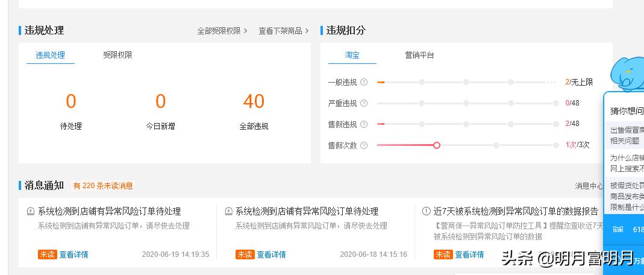This screenshot has width=644, height=275.
Task: Click the 售假次数 progress marker circle
Action: point(437,145)
